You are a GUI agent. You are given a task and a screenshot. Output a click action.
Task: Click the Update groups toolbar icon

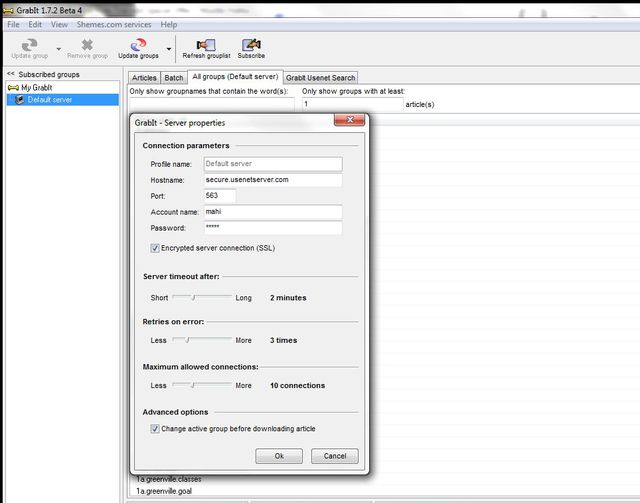point(138,49)
